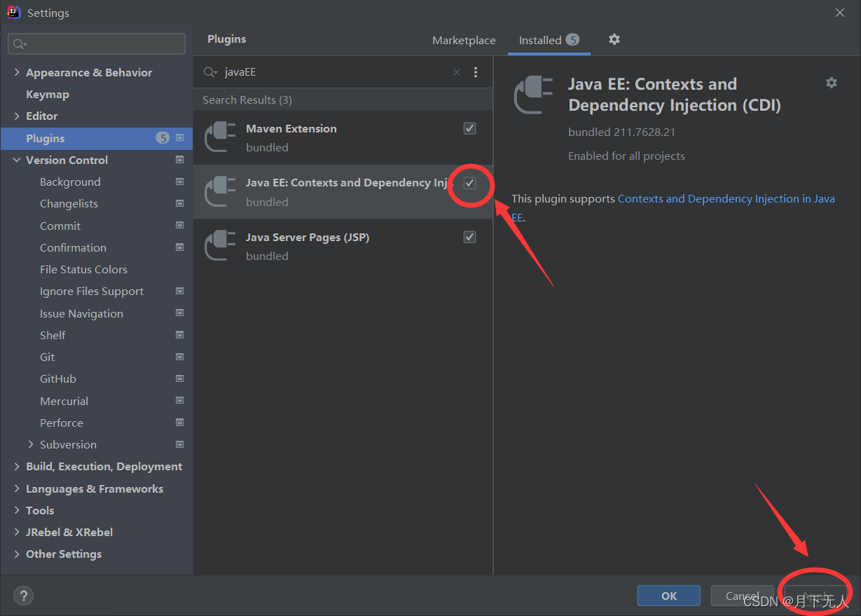The image size is (861, 616).
Task: Click the Java Server Pages plugin icon
Action: pyautogui.click(x=219, y=245)
